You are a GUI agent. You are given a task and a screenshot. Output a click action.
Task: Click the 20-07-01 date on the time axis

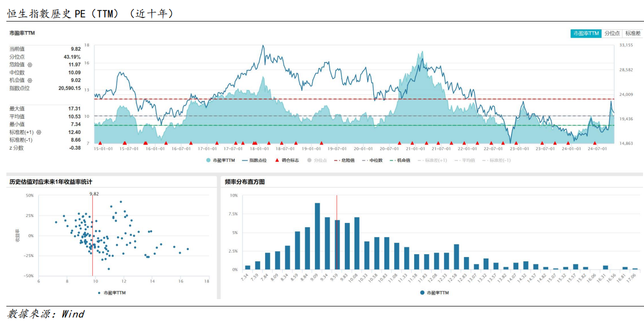click(x=390, y=149)
